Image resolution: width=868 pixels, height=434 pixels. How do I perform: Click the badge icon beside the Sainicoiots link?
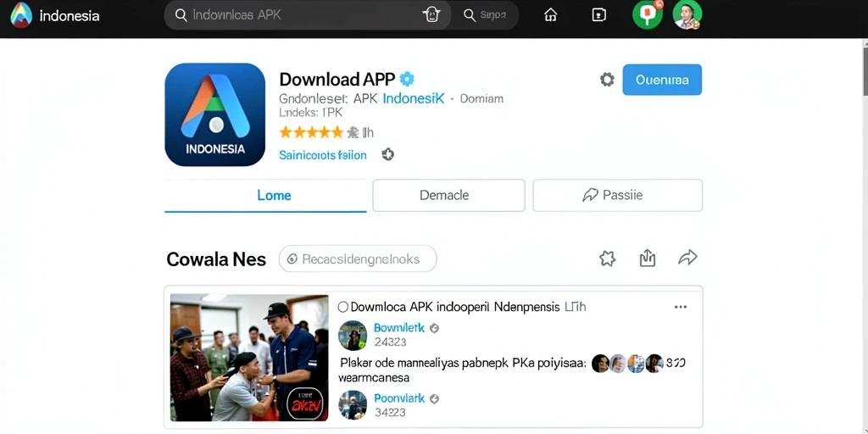tap(388, 154)
